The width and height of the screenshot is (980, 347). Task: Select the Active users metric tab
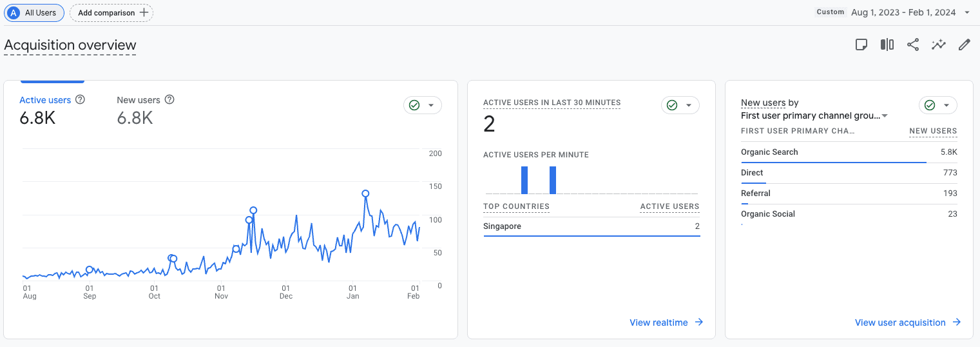[53, 112]
